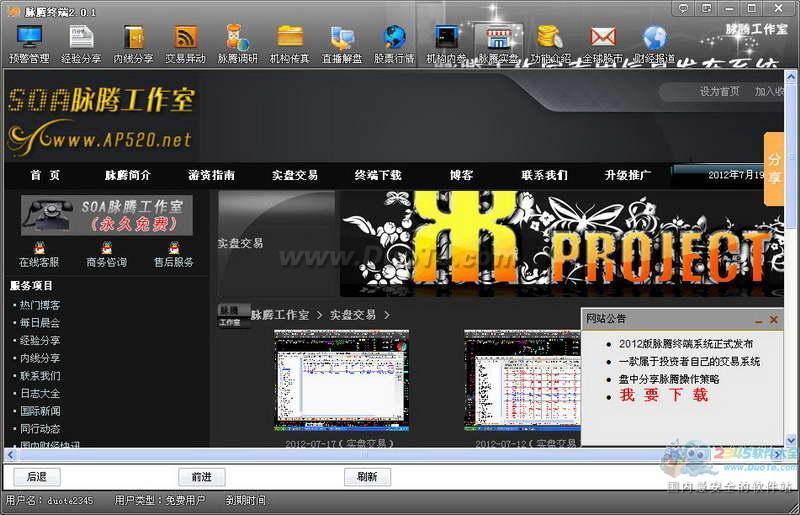Follow the red 我要下载 link
800x515 pixels.
tap(664, 395)
